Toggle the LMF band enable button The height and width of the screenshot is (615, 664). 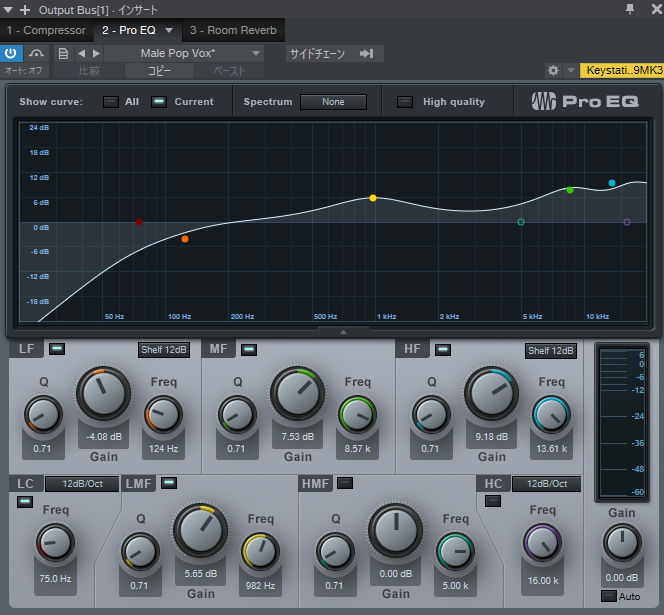pos(169,483)
